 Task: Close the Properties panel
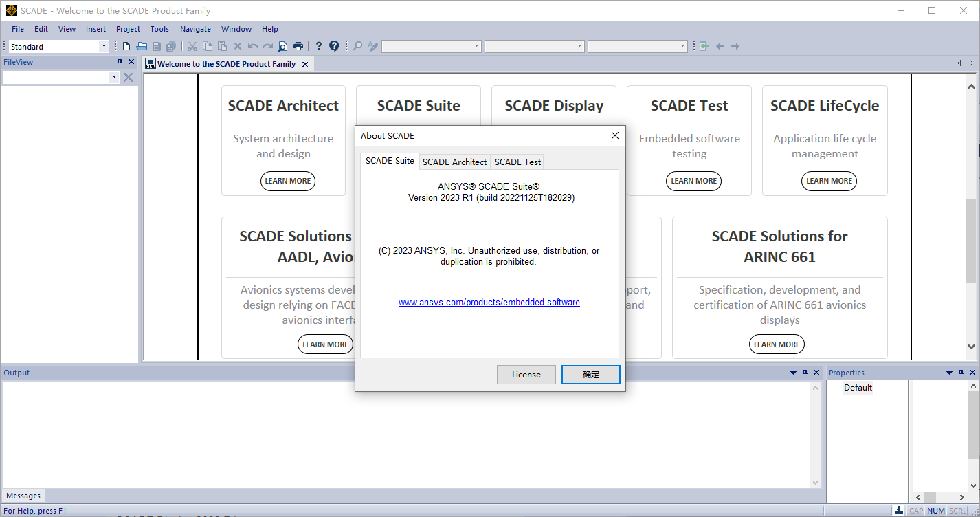coord(972,373)
